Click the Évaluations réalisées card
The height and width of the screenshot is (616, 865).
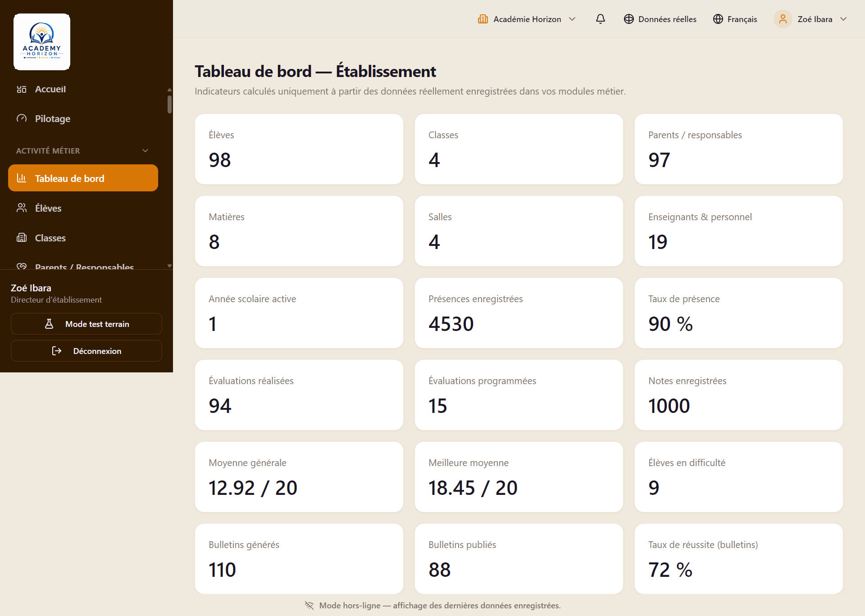(299, 395)
